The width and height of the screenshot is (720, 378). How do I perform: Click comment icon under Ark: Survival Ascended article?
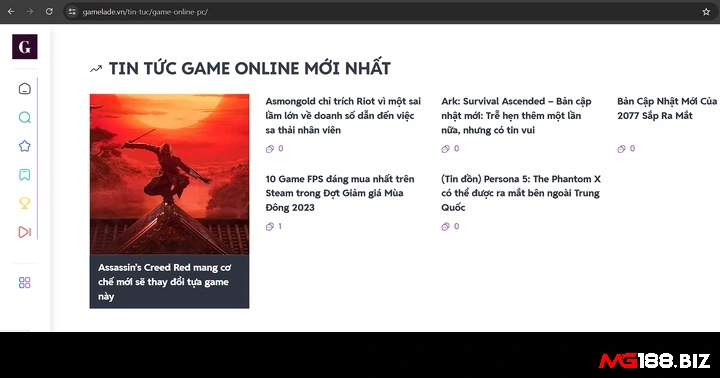tap(445, 149)
